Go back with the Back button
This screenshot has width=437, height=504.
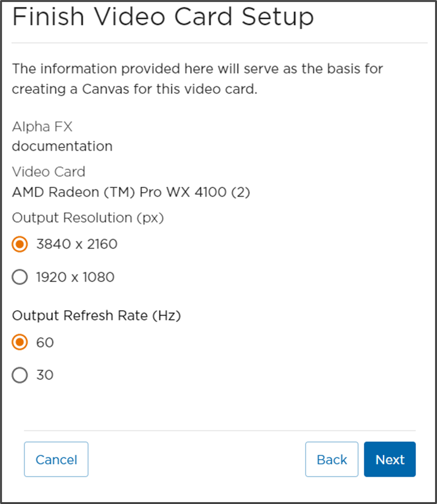pos(332,459)
